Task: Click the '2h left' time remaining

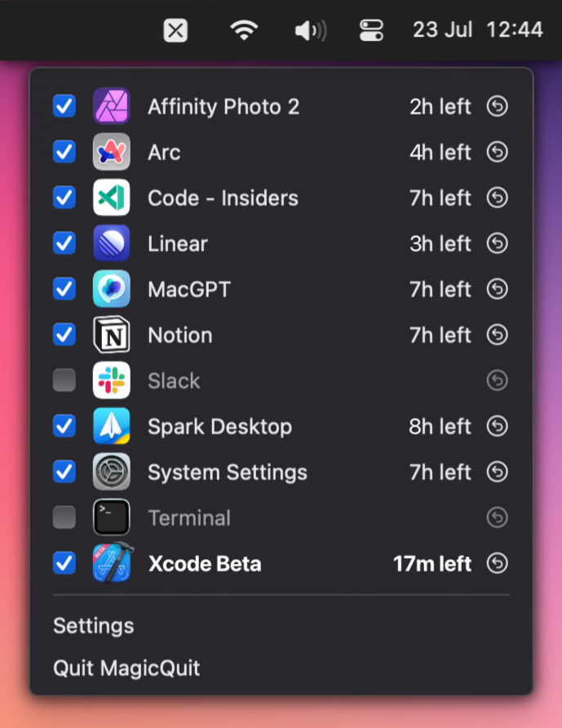Action: [440, 107]
